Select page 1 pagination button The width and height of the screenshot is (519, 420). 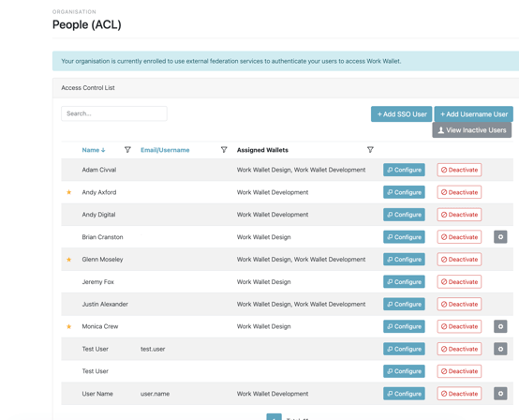click(x=274, y=417)
